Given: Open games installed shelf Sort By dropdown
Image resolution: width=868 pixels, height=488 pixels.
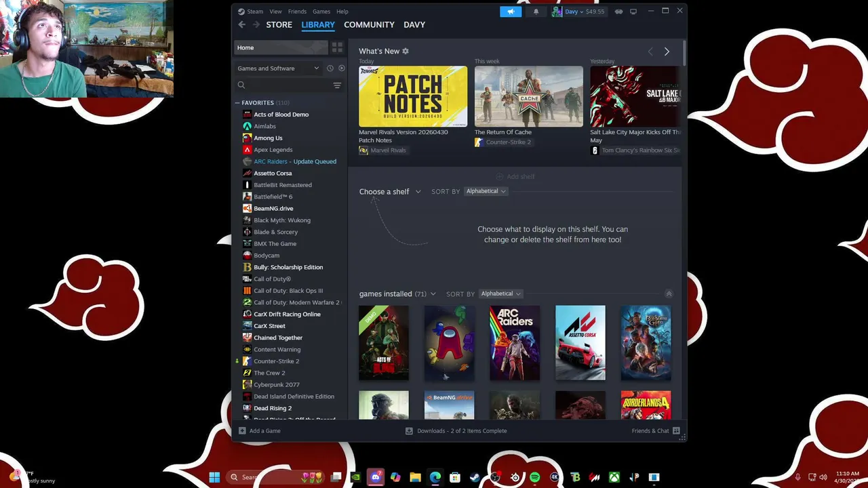Looking at the screenshot, I should click(500, 293).
